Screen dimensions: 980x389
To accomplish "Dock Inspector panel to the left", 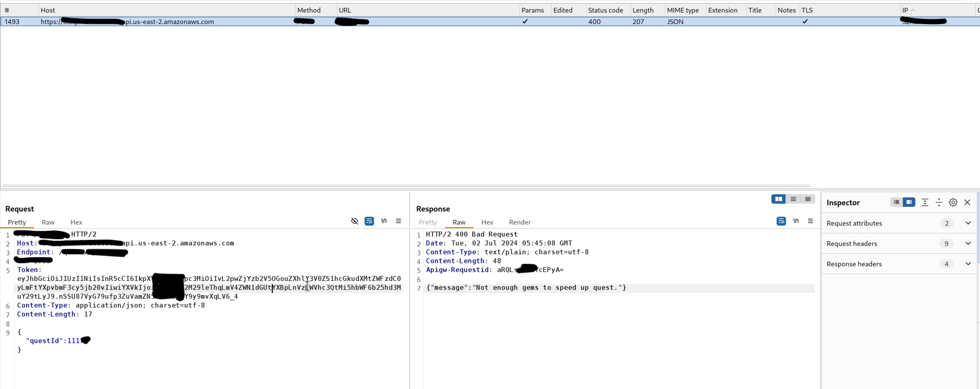I will (896, 202).
